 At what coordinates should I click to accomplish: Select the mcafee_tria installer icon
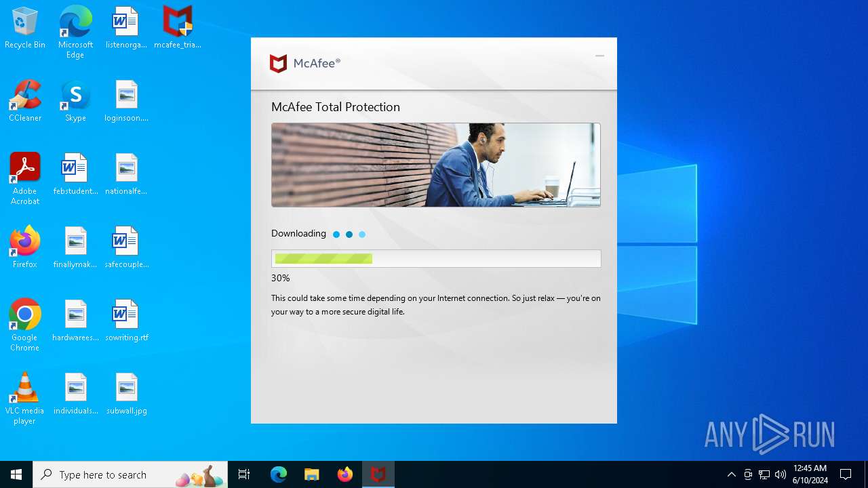coord(178,28)
